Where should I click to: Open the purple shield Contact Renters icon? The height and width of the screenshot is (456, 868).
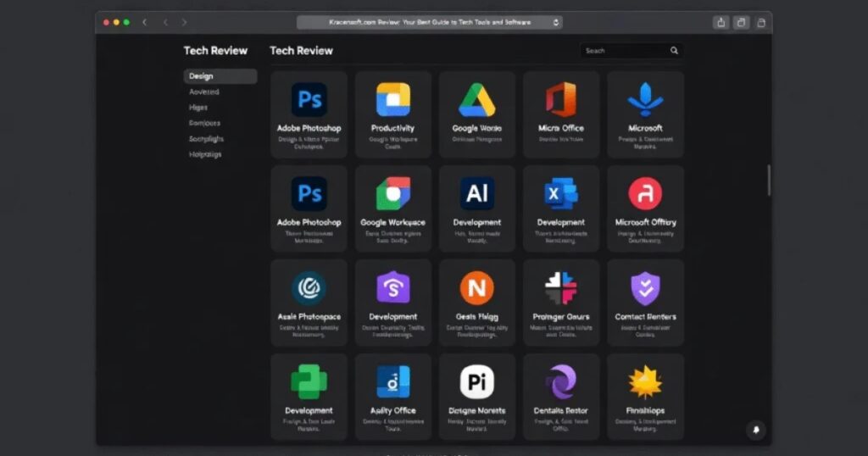pyautogui.click(x=645, y=288)
